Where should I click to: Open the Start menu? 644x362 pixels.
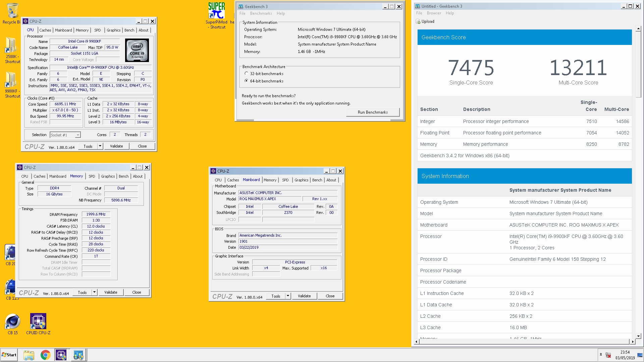(x=9, y=355)
